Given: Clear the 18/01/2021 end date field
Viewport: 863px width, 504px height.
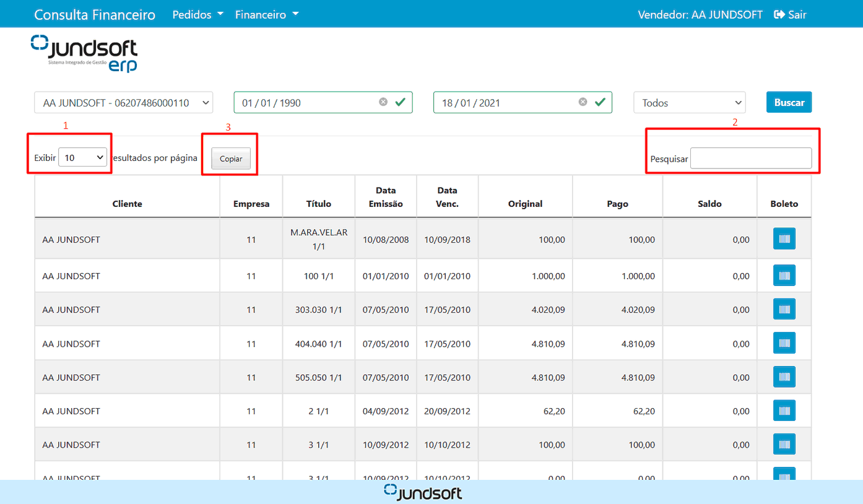Looking at the screenshot, I should coord(583,102).
